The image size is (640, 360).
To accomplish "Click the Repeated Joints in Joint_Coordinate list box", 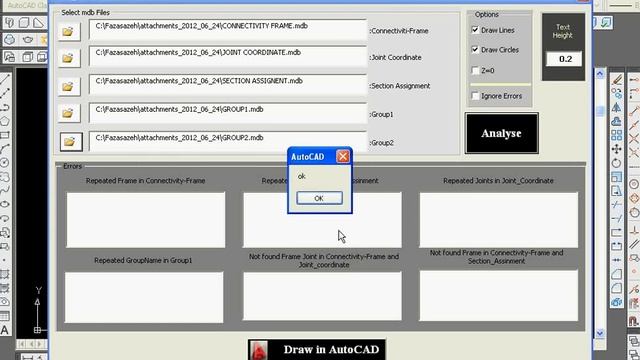I will point(499,220).
